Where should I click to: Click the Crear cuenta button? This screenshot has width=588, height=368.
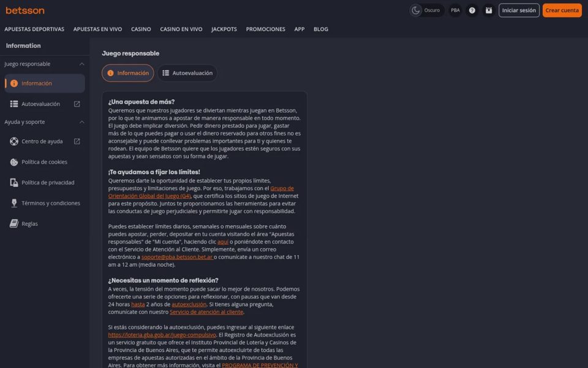tap(562, 10)
